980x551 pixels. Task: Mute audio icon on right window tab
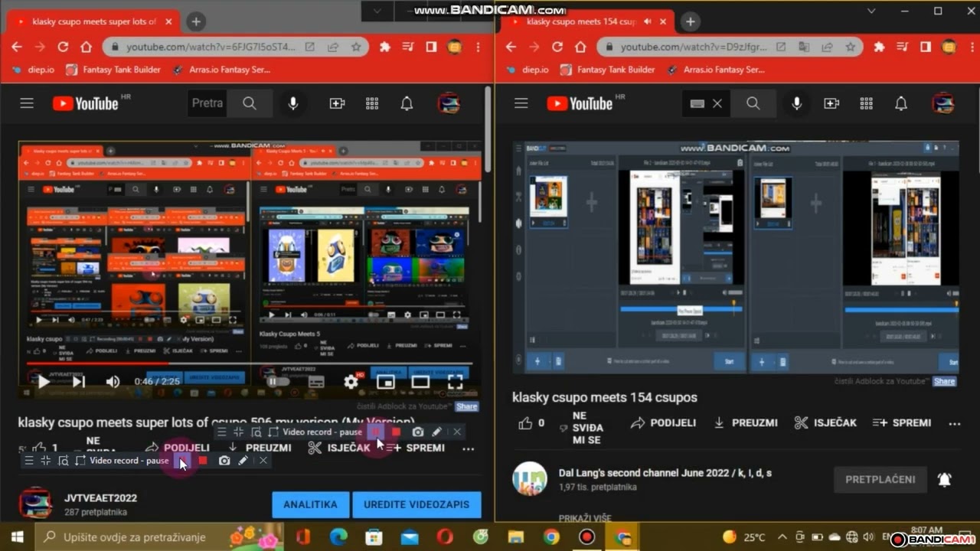tap(648, 21)
